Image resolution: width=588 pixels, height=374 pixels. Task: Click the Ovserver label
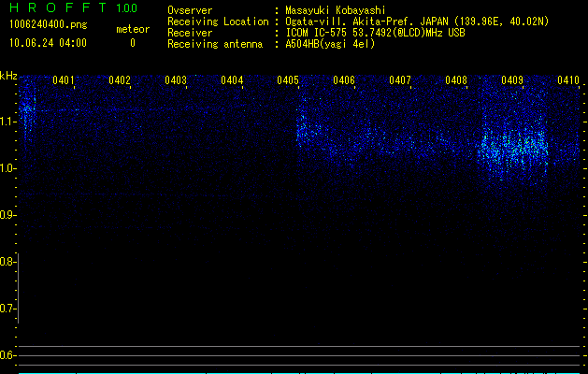click(190, 10)
